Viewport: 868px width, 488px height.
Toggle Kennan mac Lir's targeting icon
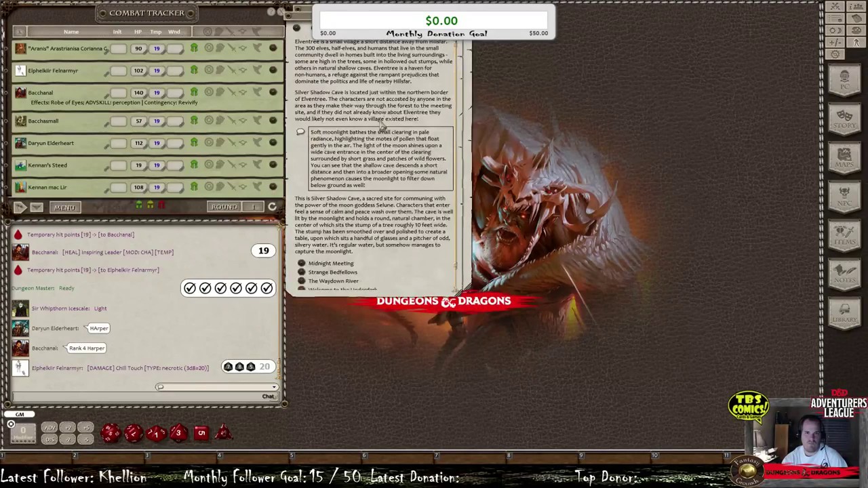click(209, 187)
